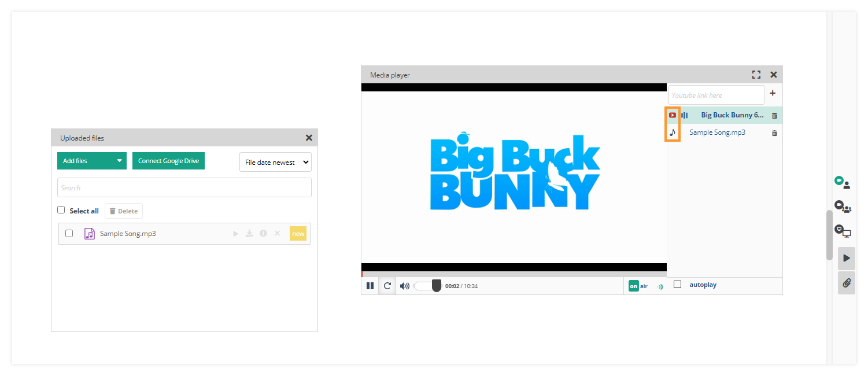Open uploaded files via paperclip icon
Viewport: 868px width, 376px height.
coord(847,283)
